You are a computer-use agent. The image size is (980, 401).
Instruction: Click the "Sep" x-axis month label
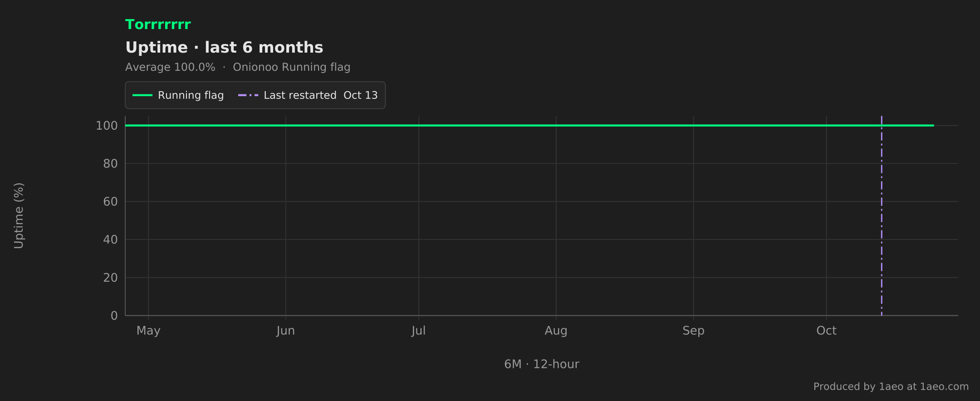[694, 331]
